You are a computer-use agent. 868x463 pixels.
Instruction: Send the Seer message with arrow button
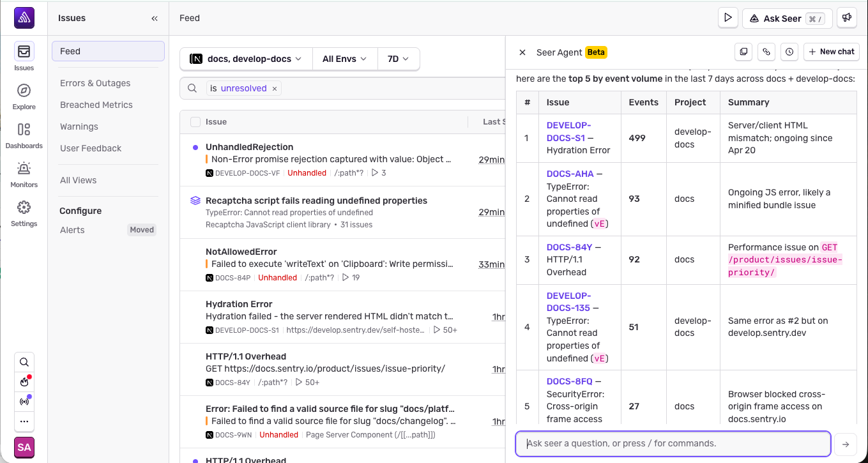(846, 444)
